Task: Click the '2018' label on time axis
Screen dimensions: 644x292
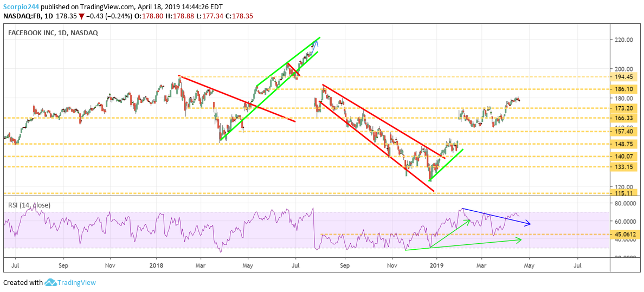Action: coord(157,265)
